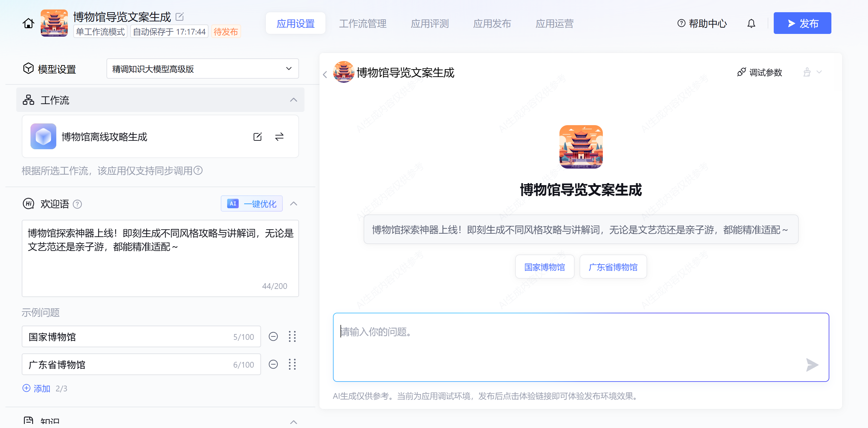Edit the app name with pencil icon

click(x=180, y=16)
